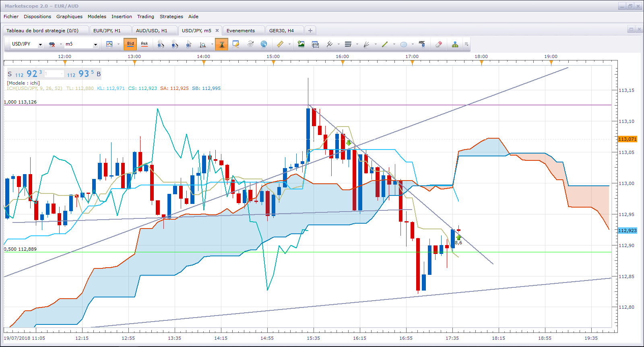This screenshot has width=644, height=347.
Task: Click the orange 113,071 price label
Action: click(627, 139)
